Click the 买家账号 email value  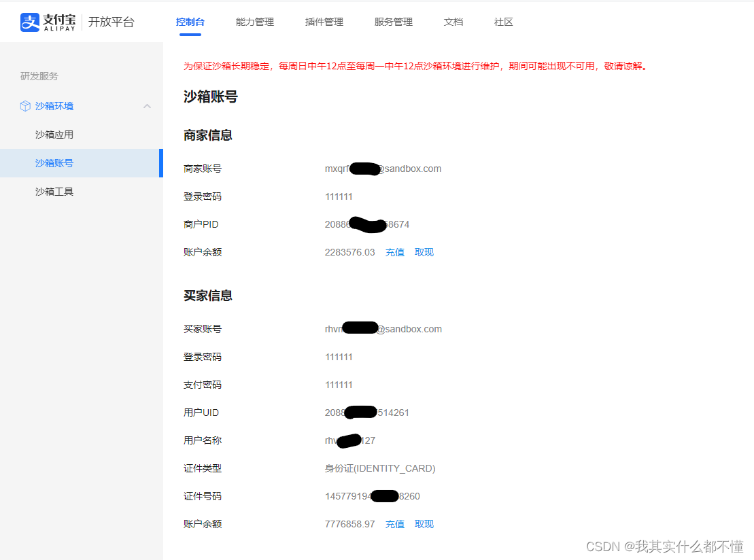383,329
